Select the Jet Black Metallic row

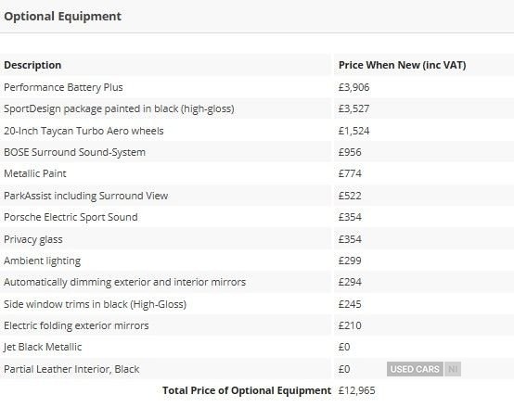pos(257,347)
